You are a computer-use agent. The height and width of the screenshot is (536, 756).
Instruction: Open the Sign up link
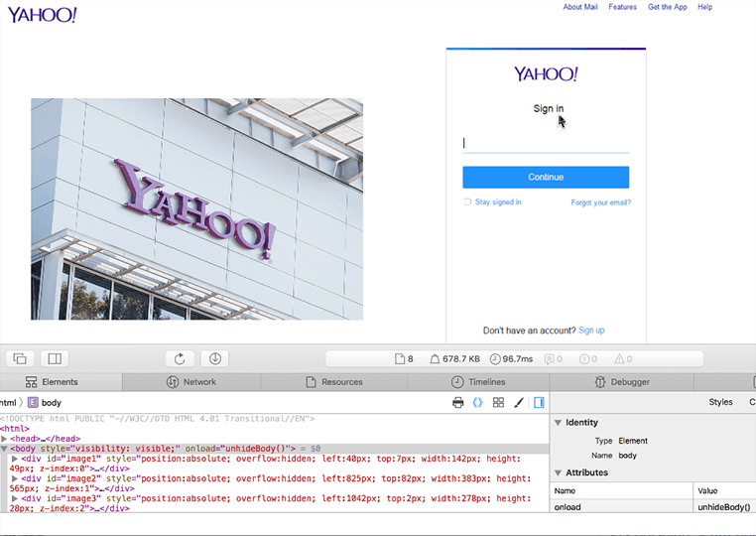point(591,331)
